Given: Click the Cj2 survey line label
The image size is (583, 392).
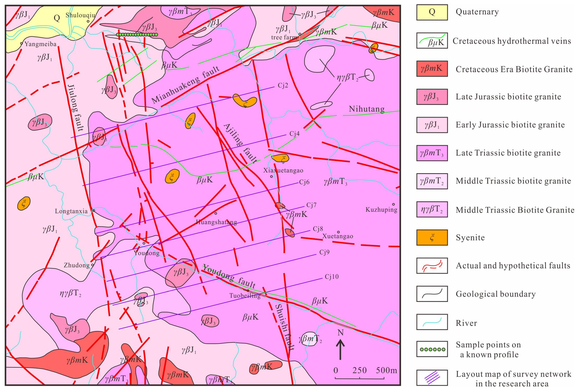Looking at the screenshot, I should (x=283, y=86).
